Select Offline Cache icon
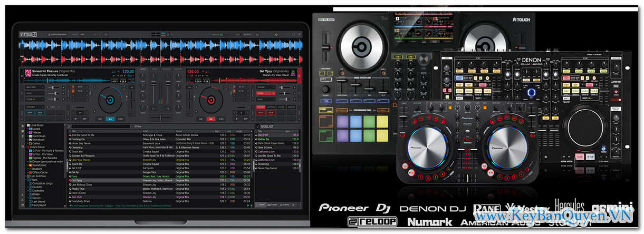Image resolution: width=644 pixels, height=234 pixels. (x=31, y=172)
